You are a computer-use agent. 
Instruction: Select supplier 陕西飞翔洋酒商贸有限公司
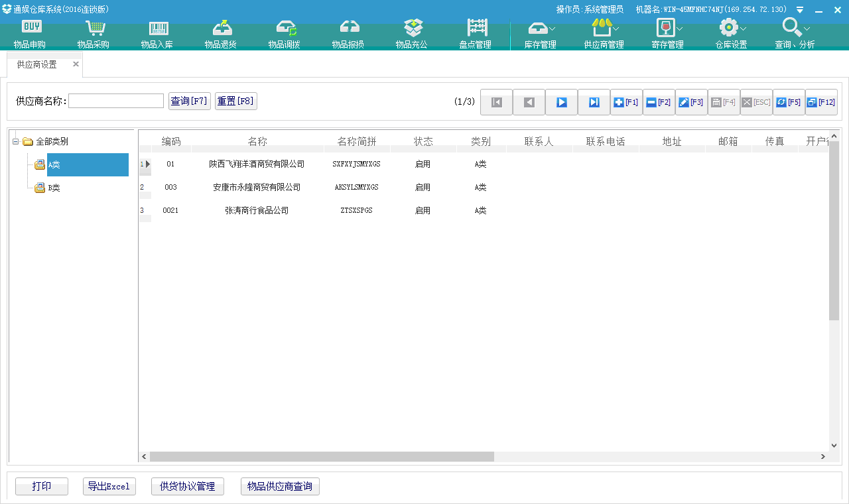(x=257, y=164)
